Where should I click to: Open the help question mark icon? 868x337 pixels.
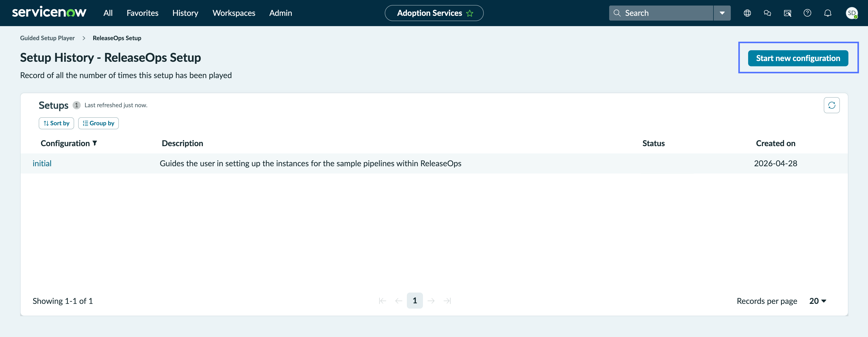point(807,13)
